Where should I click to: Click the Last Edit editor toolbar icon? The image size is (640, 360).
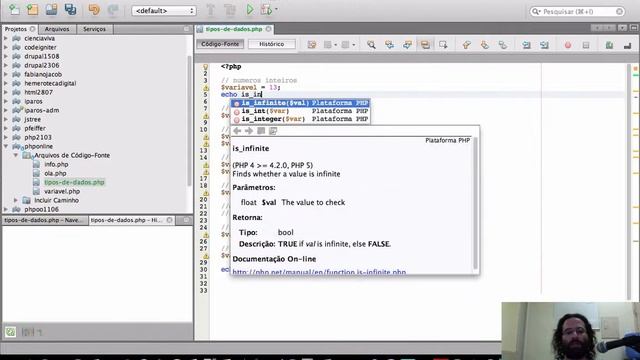coord(312,44)
